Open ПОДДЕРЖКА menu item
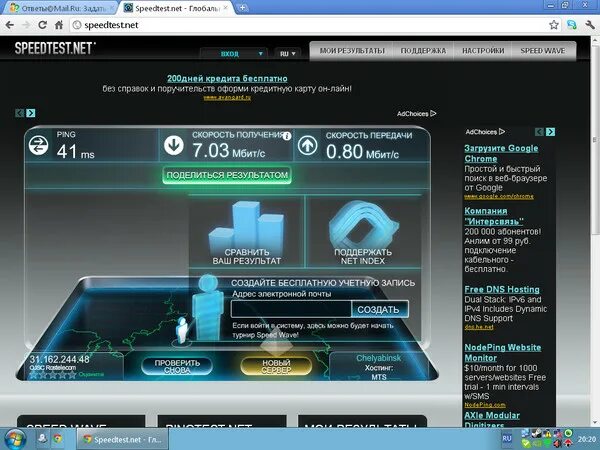 click(x=423, y=51)
